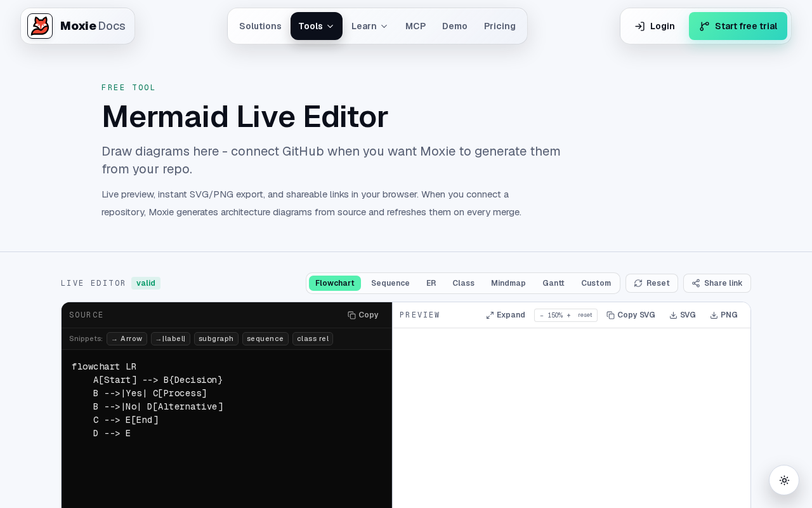
Task: Zoom in the preview with plus
Action: (x=568, y=315)
